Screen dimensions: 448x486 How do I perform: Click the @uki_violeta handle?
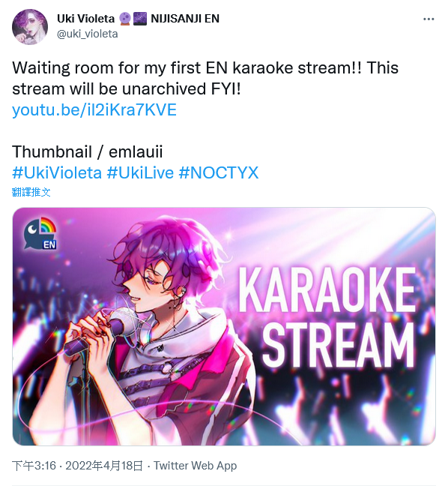(x=88, y=34)
